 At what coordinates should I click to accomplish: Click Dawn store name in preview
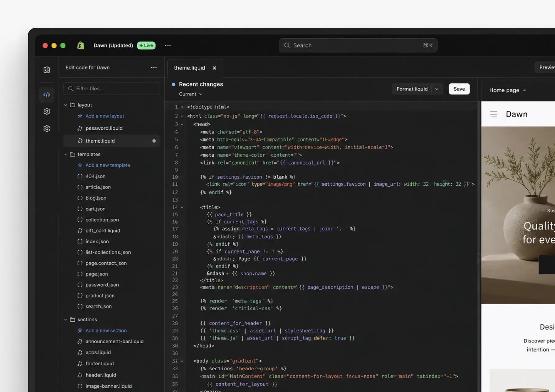point(517,114)
